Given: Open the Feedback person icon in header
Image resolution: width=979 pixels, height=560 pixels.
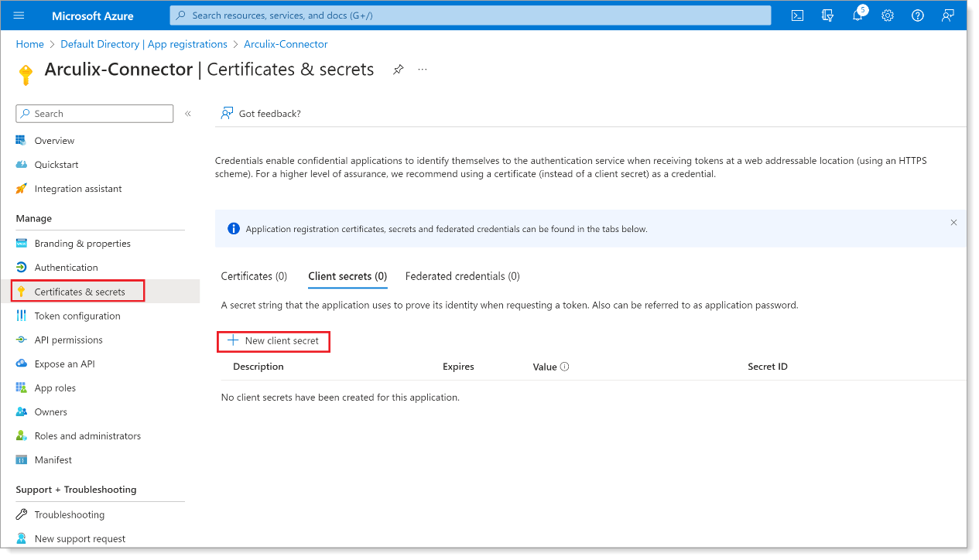Looking at the screenshot, I should click(948, 15).
